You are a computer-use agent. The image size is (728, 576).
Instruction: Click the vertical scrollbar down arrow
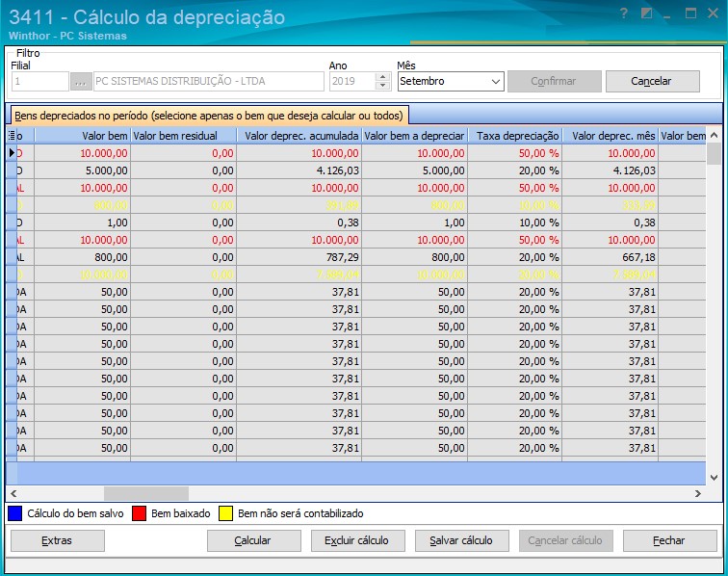(714, 478)
